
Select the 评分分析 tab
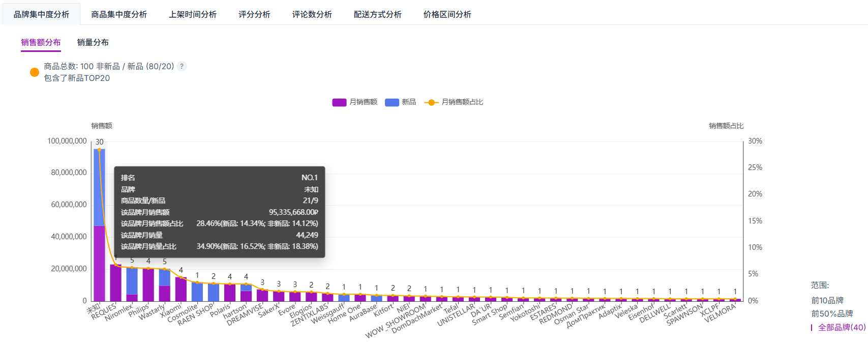(x=254, y=14)
